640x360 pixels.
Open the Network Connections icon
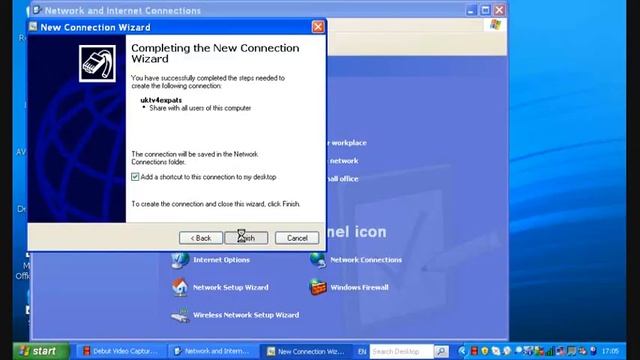pyautogui.click(x=318, y=260)
